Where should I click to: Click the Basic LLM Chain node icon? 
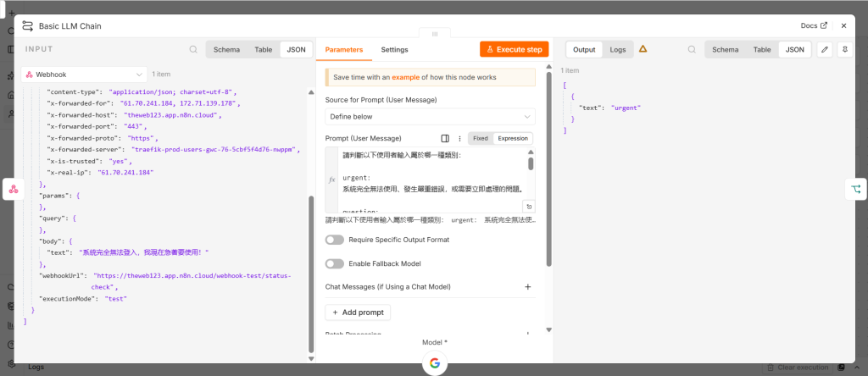click(x=27, y=26)
